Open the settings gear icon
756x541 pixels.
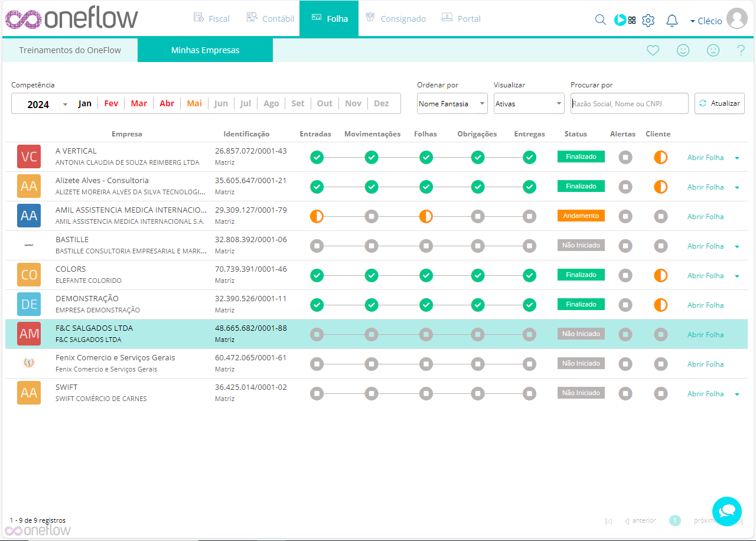648,20
